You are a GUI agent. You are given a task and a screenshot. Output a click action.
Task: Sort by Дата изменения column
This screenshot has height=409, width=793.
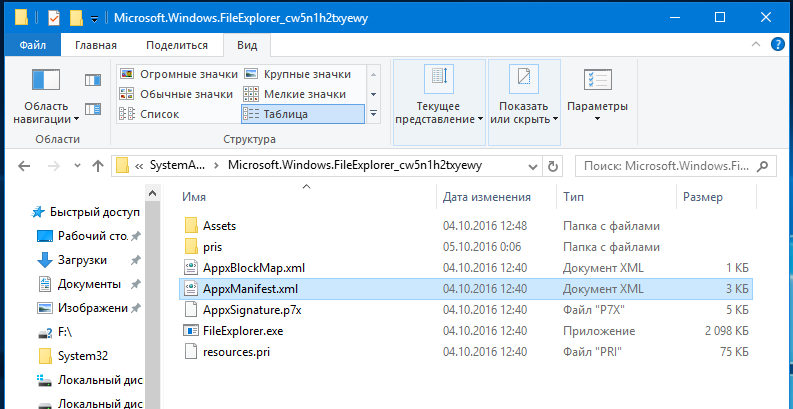coord(497,197)
